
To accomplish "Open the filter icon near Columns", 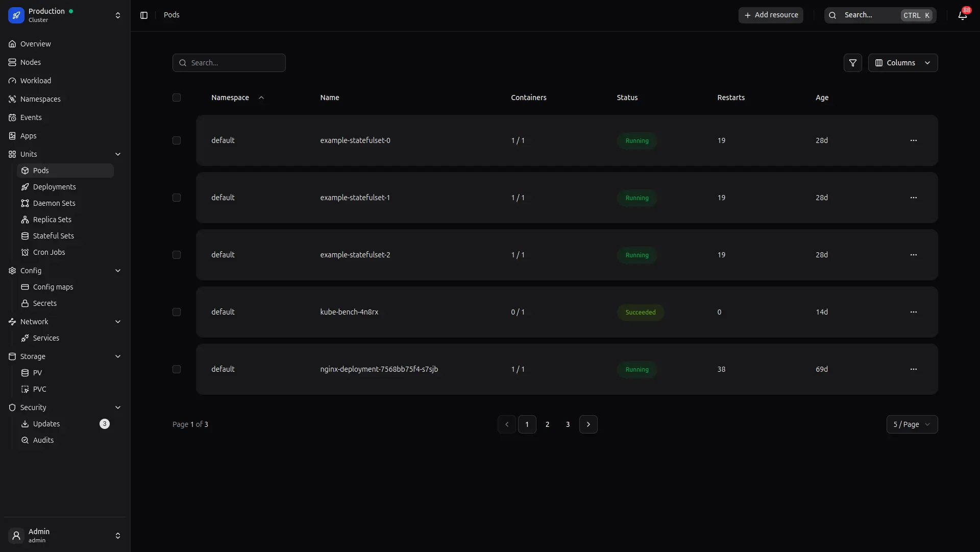I will (x=853, y=62).
